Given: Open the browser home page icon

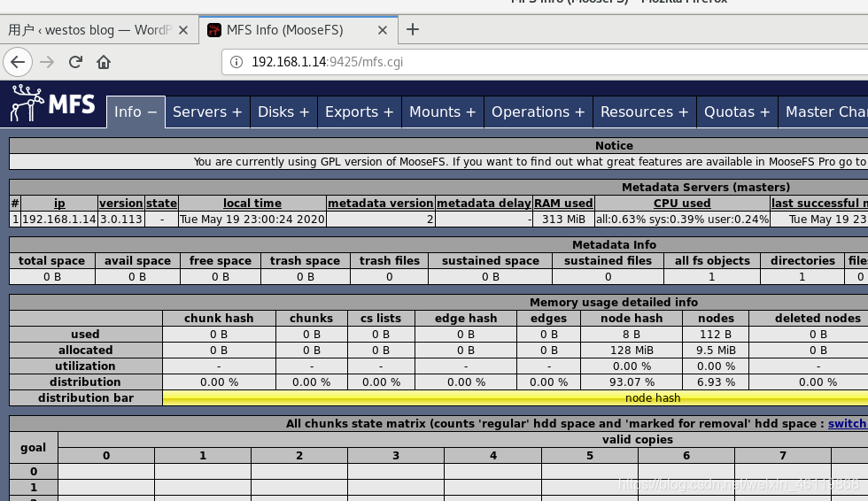Looking at the screenshot, I should pos(104,62).
